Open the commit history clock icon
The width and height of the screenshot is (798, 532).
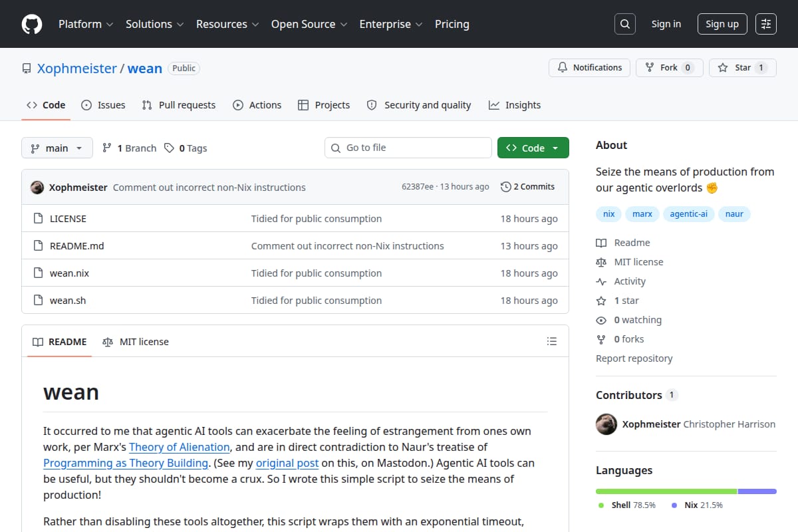point(506,187)
